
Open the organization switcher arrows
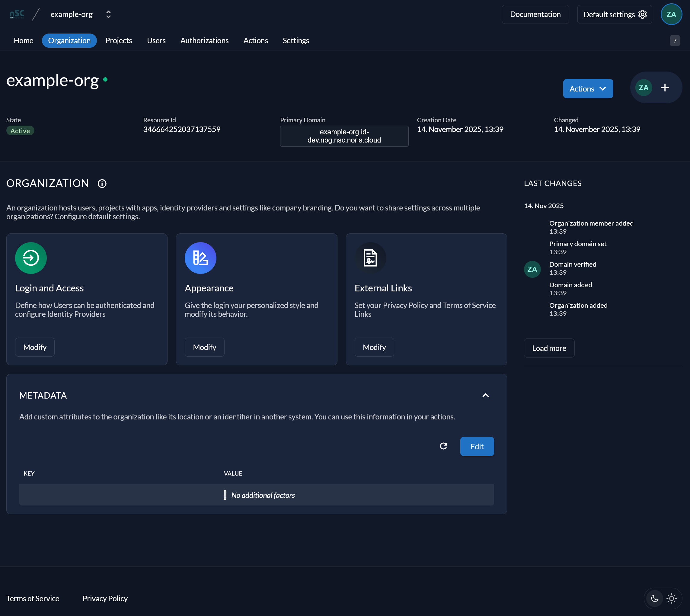[x=108, y=14]
